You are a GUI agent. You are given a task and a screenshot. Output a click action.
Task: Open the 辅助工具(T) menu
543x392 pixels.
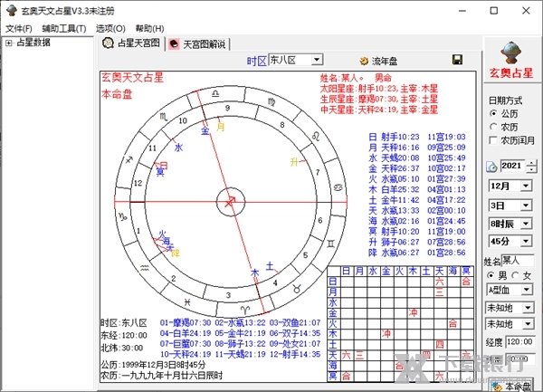click(x=64, y=28)
